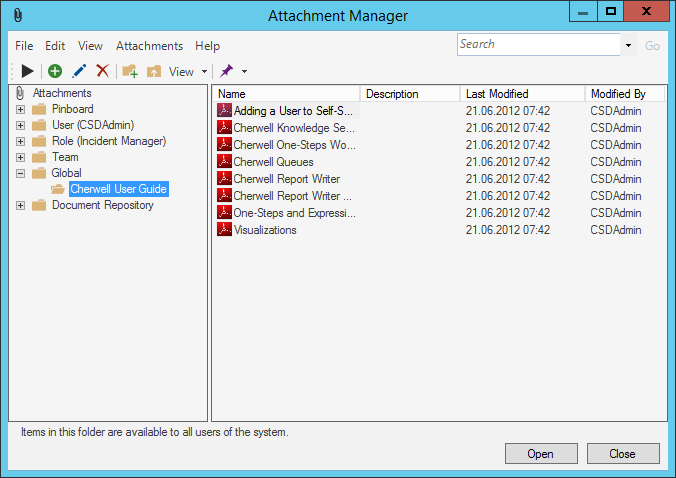The height and width of the screenshot is (478, 676).
Task: Select User (CSDAdmin) folder label
Action: [x=93, y=125]
